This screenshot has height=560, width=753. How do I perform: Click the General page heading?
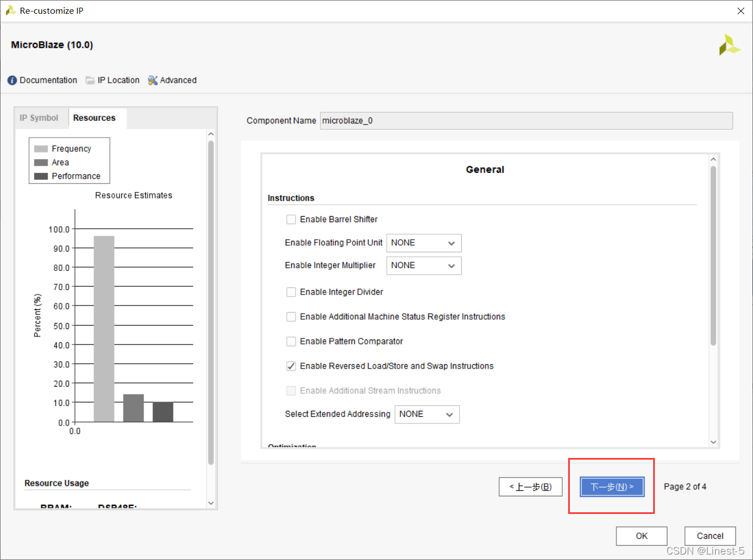[485, 169]
